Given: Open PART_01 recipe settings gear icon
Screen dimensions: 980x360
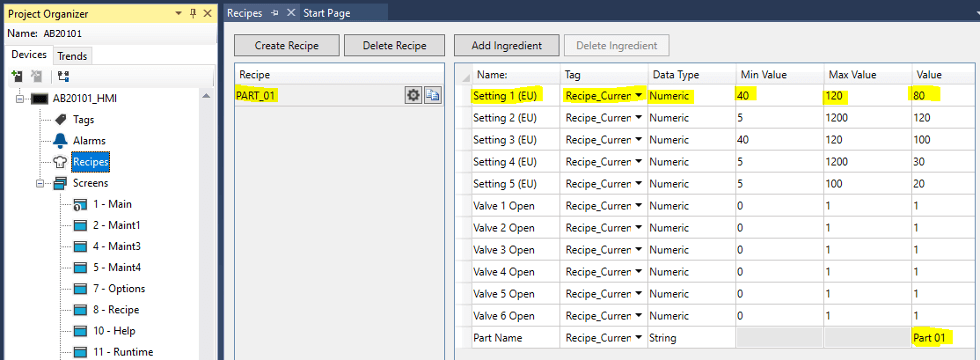Looking at the screenshot, I should pyautogui.click(x=413, y=96).
